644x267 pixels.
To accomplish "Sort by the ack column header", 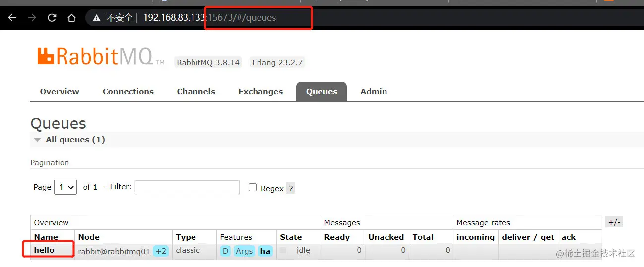I will tap(568, 237).
